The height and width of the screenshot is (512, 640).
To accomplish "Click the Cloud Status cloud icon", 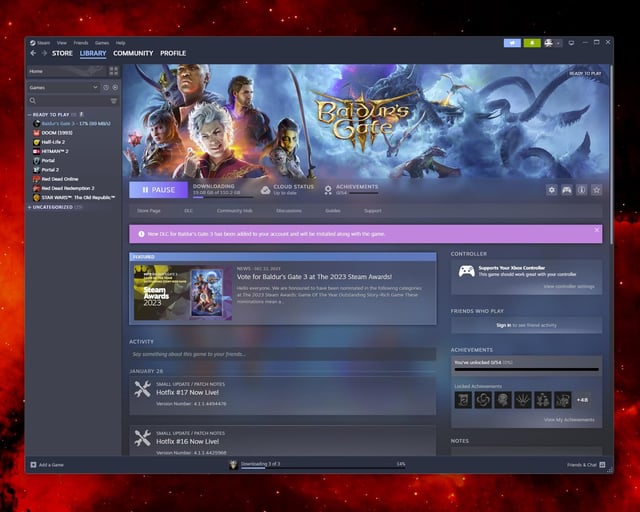I will pyautogui.click(x=266, y=190).
